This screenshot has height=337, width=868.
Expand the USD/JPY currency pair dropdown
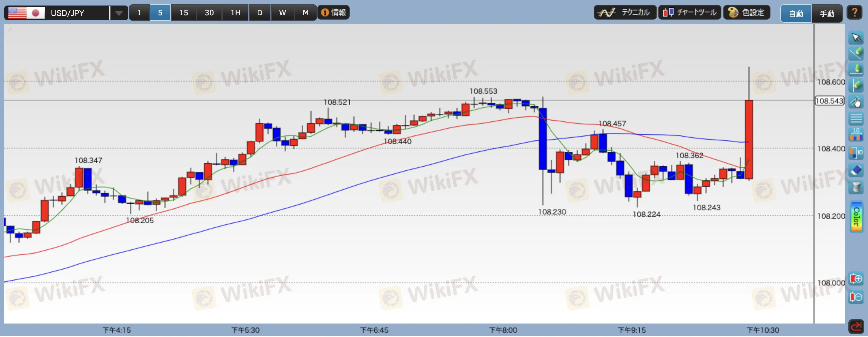click(x=119, y=13)
